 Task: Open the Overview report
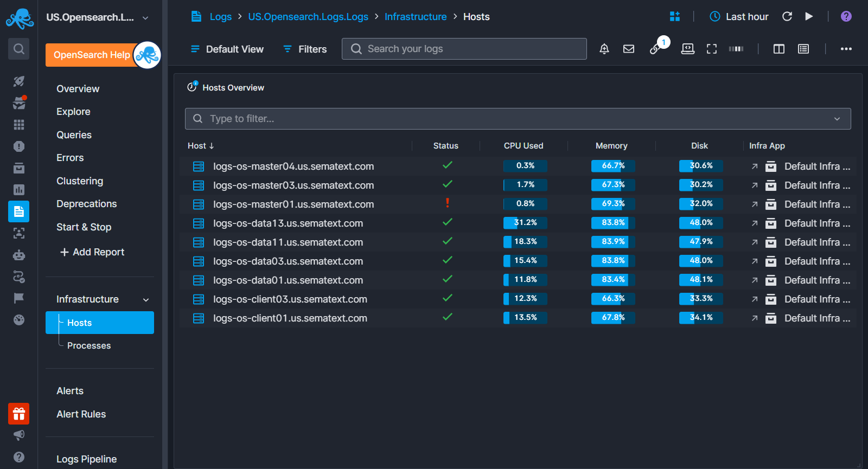pos(78,89)
